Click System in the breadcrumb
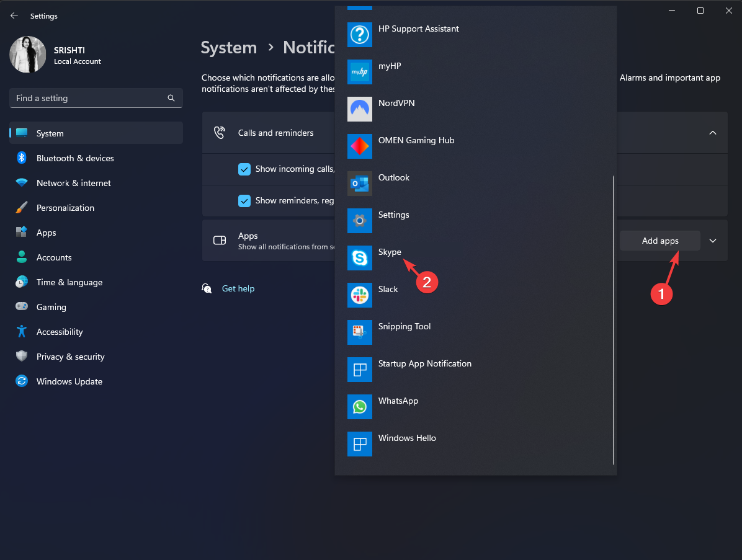Image resolution: width=742 pixels, height=560 pixels. 228,47
